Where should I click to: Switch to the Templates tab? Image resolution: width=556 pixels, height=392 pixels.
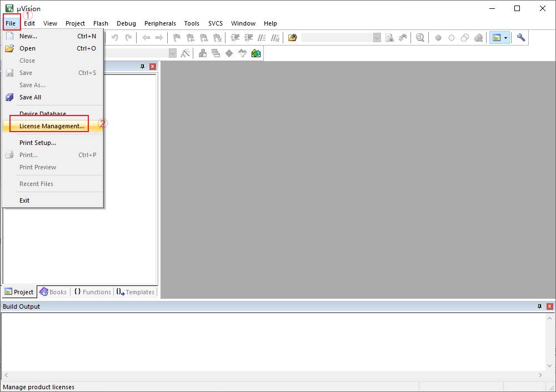click(136, 292)
